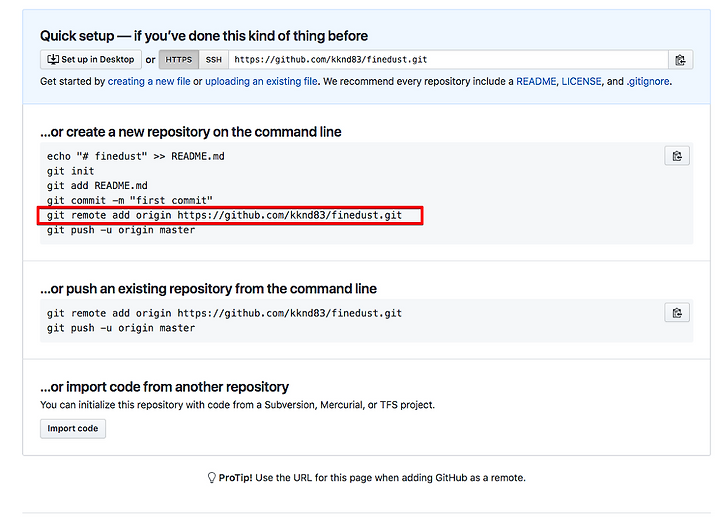Click the git commit first commit line
This screenshot has height=519, width=720.
tap(129, 200)
